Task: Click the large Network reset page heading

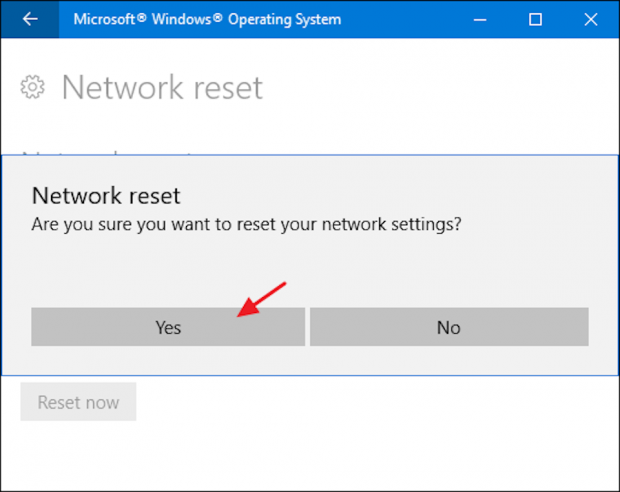Action: 162,88
